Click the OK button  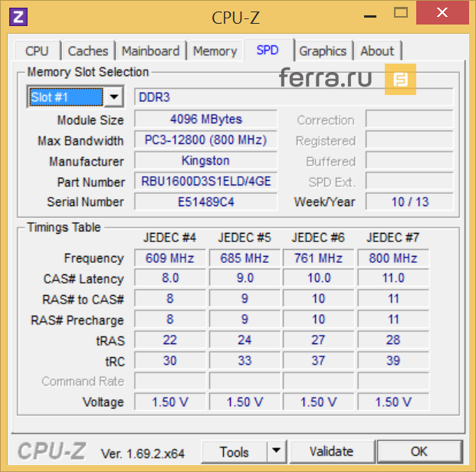tap(419, 451)
